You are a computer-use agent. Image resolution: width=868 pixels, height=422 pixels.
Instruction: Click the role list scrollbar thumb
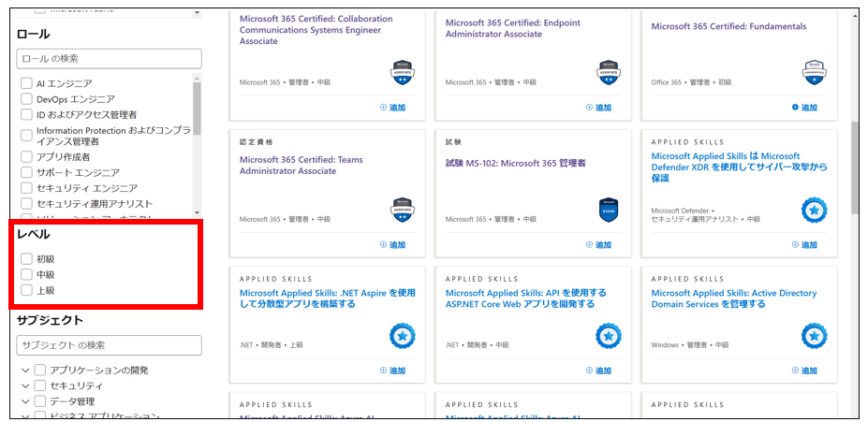[x=197, y=109]
